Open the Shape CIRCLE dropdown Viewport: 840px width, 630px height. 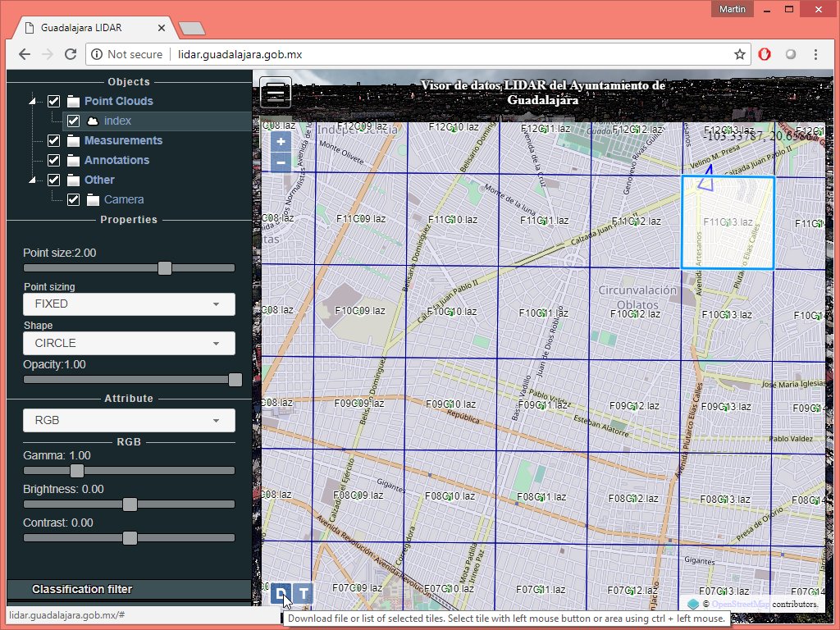pos(129,343)
